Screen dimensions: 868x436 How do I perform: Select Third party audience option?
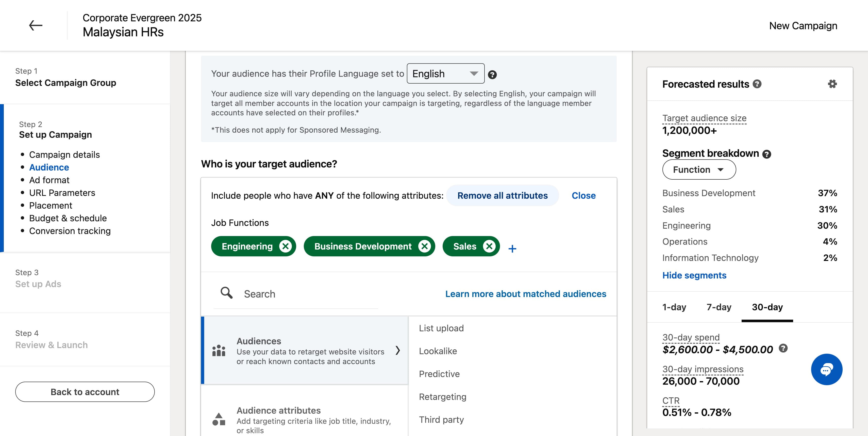click(441, 420)
